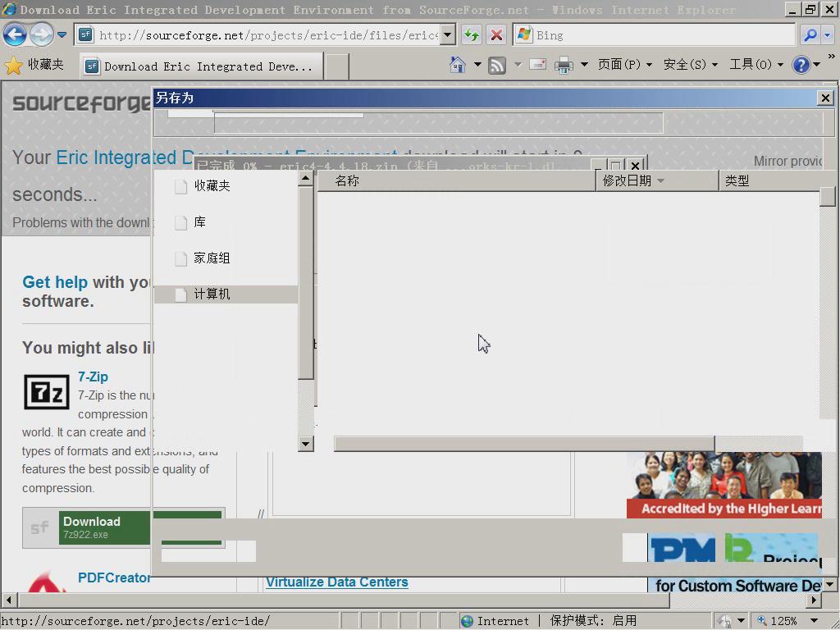
Task: Select 家庭组 in the save dialog sidebar
Action: (x=212, y=258)
